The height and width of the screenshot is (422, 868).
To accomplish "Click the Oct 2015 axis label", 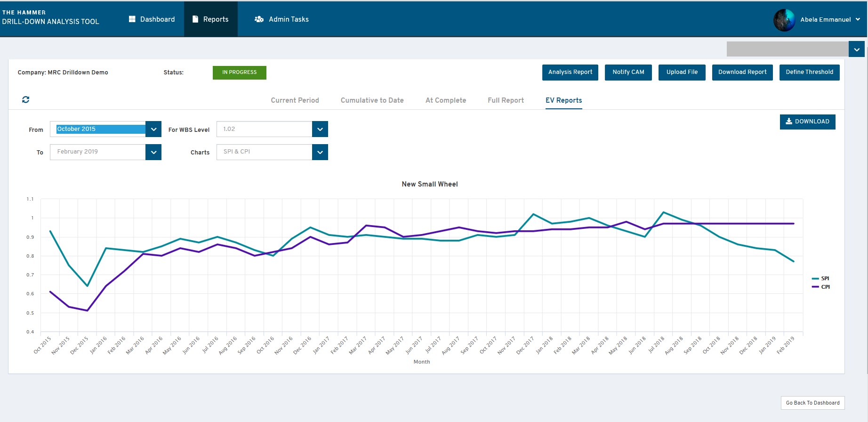I will point(42,345).
